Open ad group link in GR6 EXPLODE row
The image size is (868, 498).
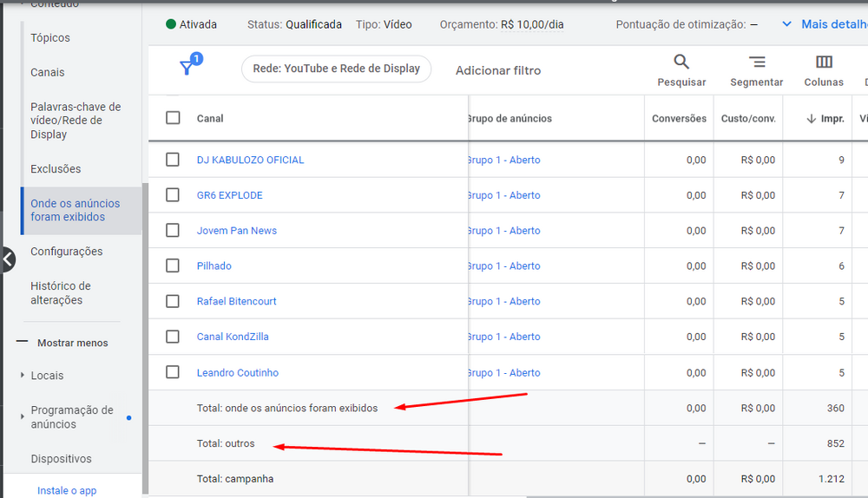click(504, 195)
